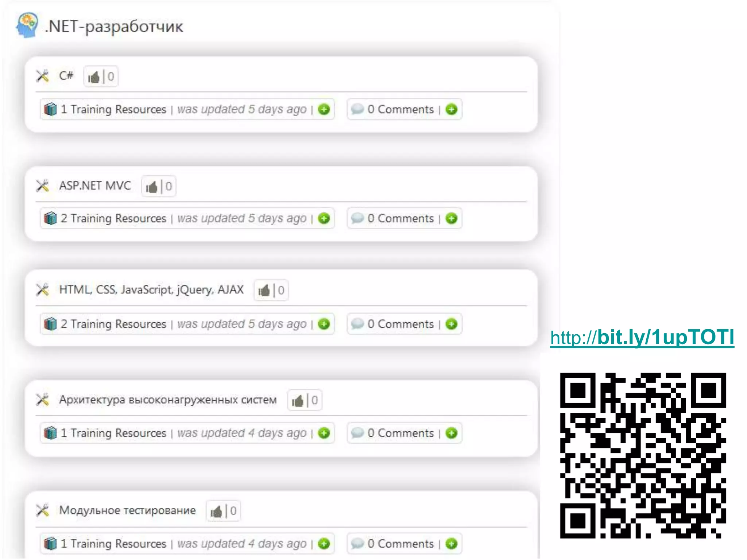The width and height of the screenshot is (747, 560).
Task: Click the tools icon beside Модульное тестирование
Action: click(x=43, y=510)
